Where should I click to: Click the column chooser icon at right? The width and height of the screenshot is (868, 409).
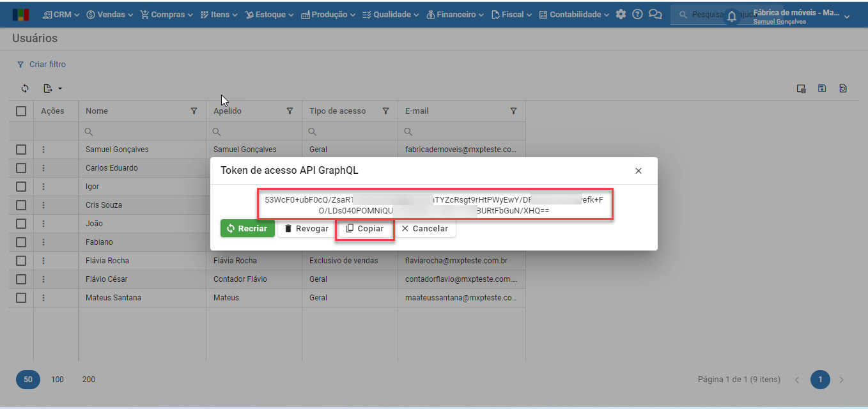pos(801,89)
